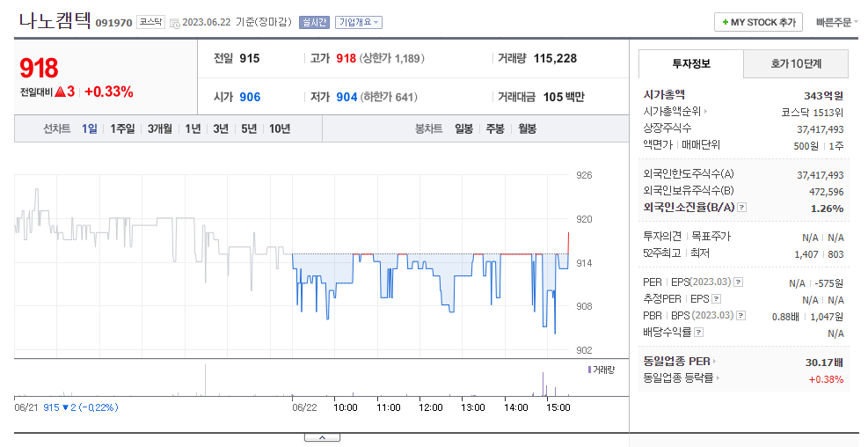
Task: Click the 상장주식수 value 37,417,493
Action: coord(821,129)
